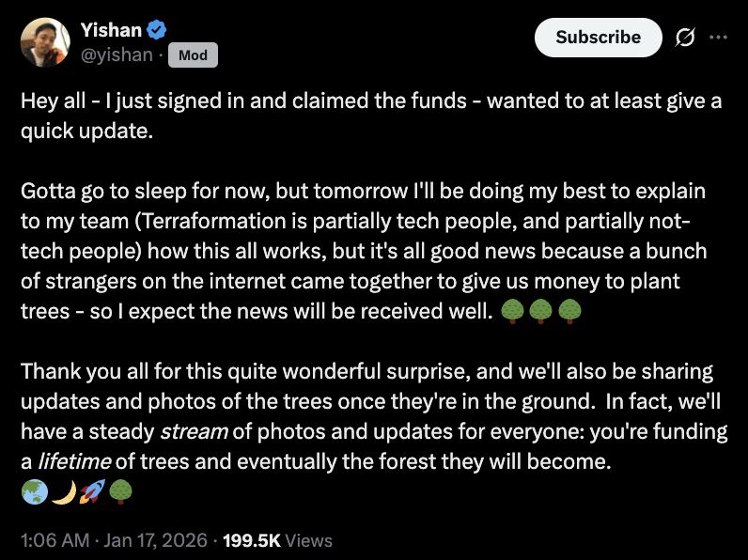Open the three-dot more options menu
Viewport: 748px width, 560px height.
click(x=719, y=38)
